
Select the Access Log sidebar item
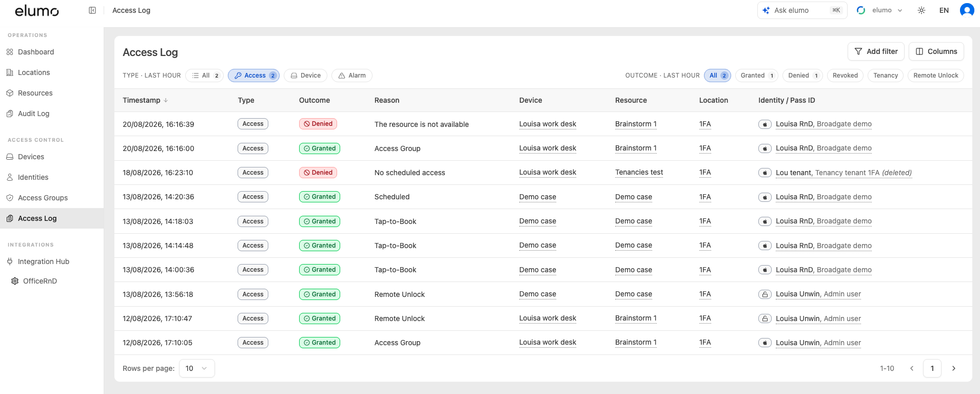pos(52,218)
